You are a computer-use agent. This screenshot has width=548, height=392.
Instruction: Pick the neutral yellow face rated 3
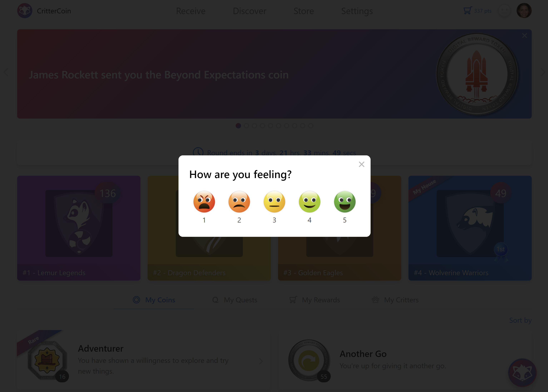coord(274,202)
